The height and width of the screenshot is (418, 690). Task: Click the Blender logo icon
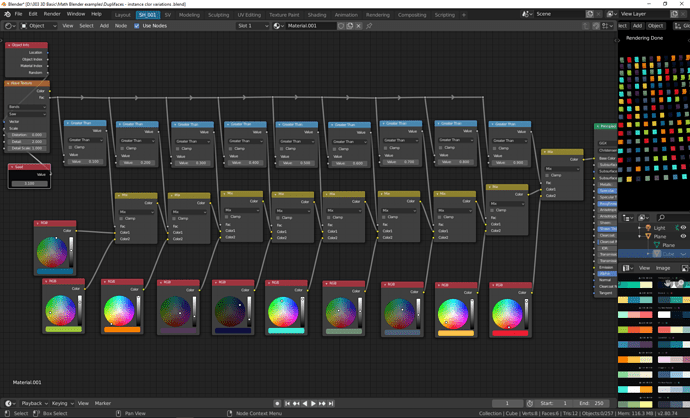point(7,14)
